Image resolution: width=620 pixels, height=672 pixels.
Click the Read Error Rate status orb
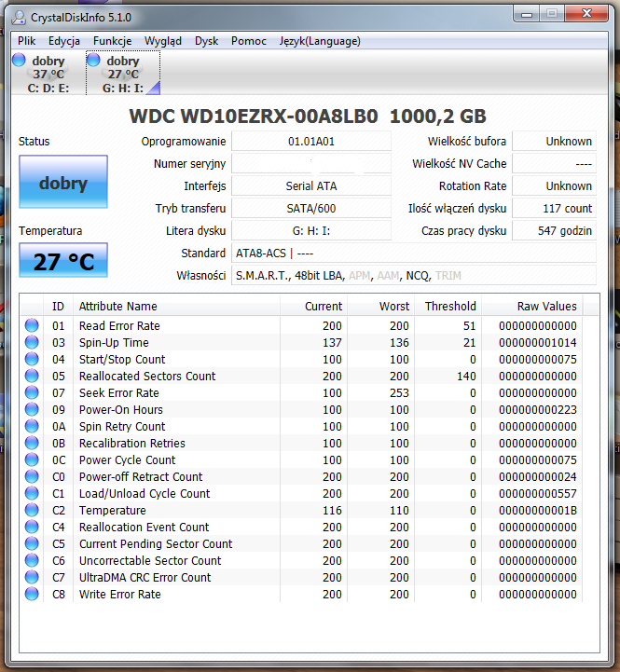[x=32, y=325]
